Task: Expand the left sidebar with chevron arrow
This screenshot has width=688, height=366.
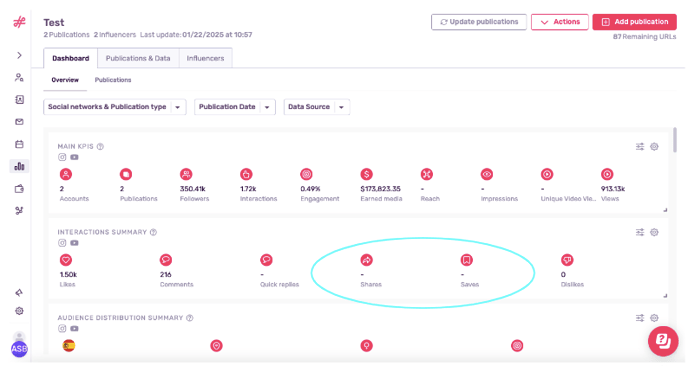Action: pyautogui.click(x=19, y=55)
